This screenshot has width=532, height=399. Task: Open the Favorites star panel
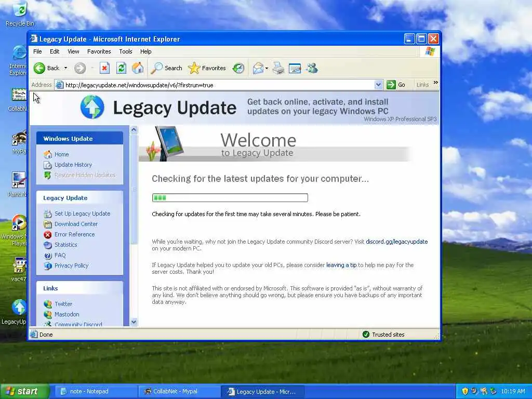tap(207, 68)
